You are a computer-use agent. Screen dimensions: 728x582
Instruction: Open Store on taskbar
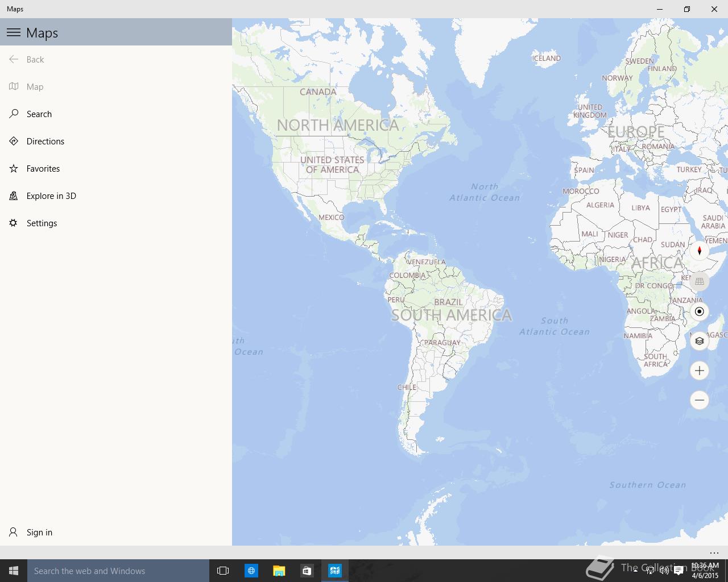307,571
